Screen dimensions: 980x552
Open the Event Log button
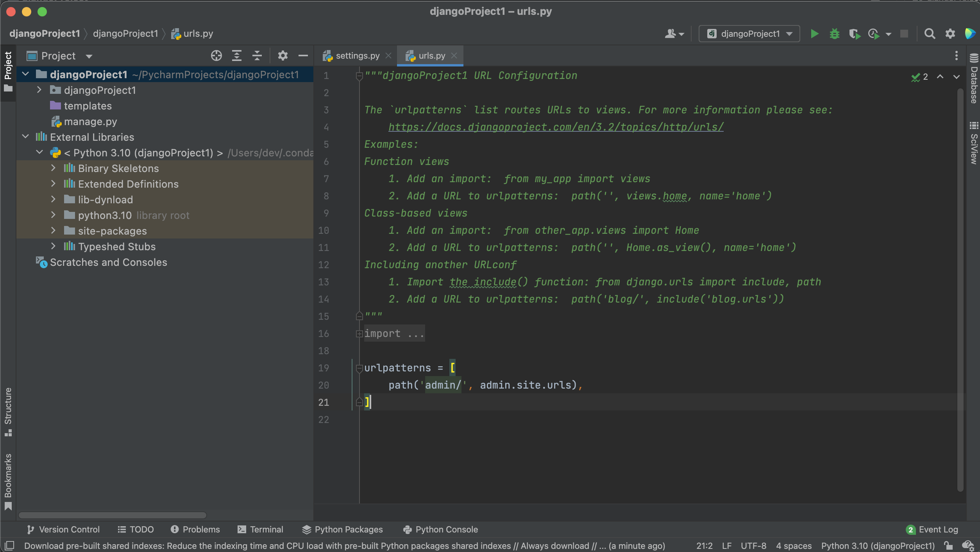click(x=932, y=529)
